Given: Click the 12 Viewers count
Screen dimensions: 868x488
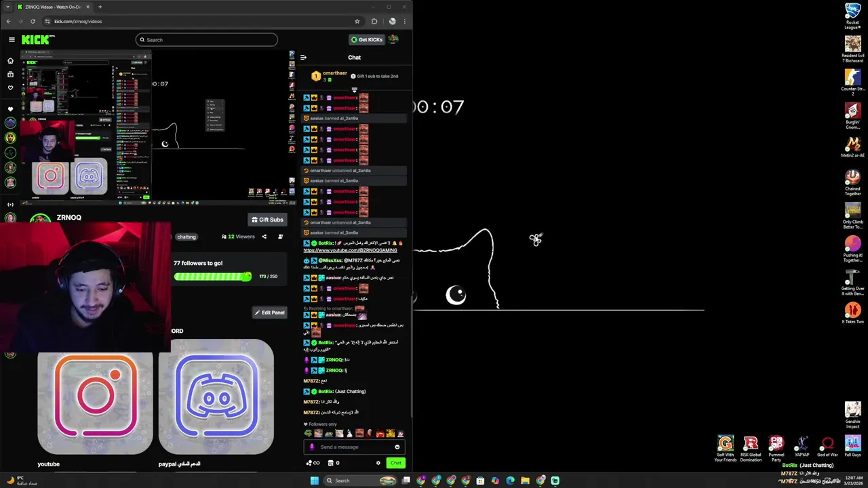Looking at the screenshot, I should (x=238, y=237).
